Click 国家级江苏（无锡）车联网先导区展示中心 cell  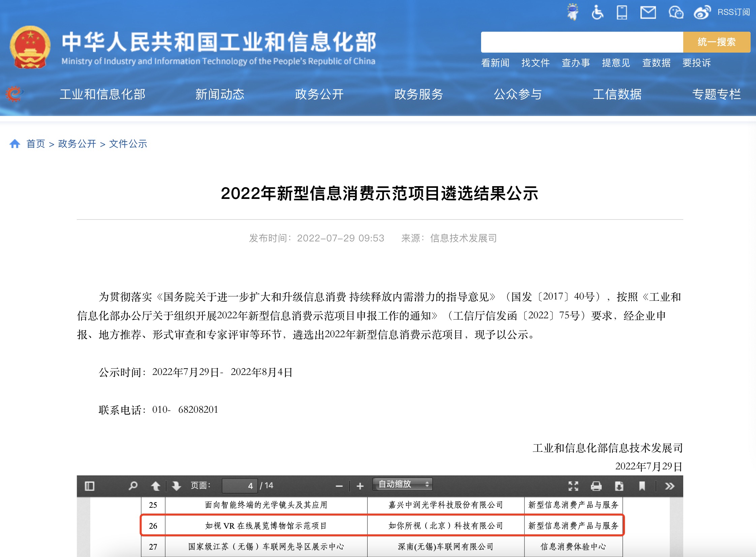click(x=266, y=547)
